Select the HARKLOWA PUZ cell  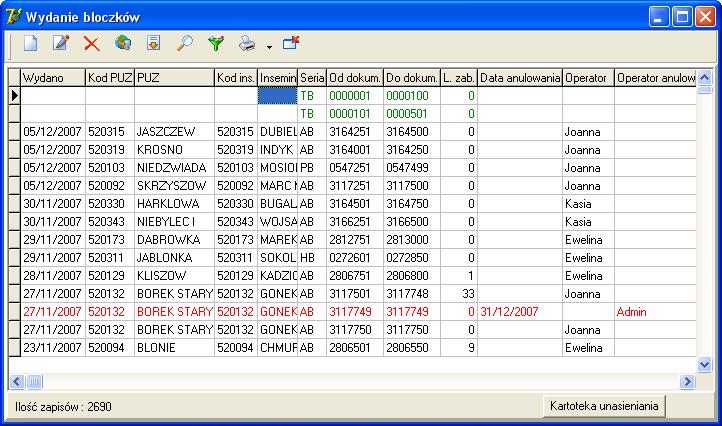point(175,204)
